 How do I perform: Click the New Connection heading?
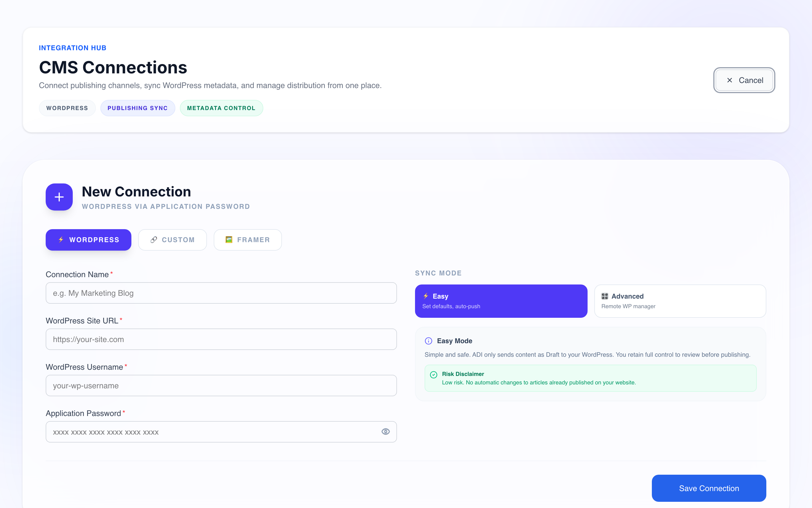click(136, 192)
